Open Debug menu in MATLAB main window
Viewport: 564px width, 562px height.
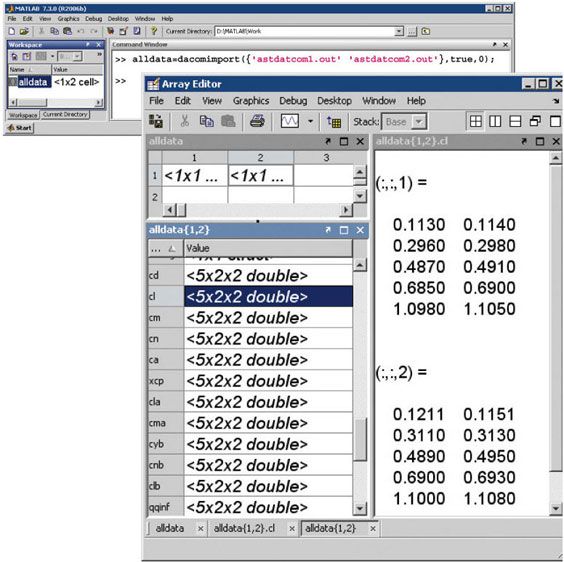click(x=94, y=19)
